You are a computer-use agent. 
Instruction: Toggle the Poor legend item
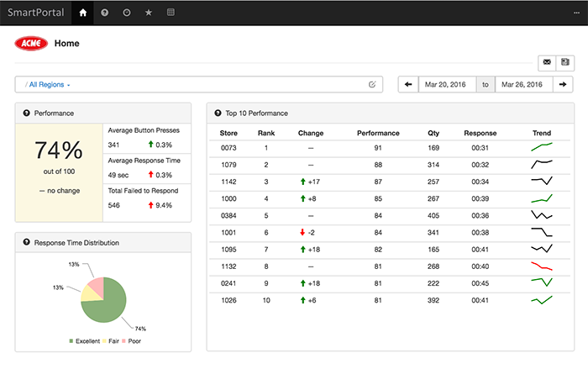click(x=131, y=341)
